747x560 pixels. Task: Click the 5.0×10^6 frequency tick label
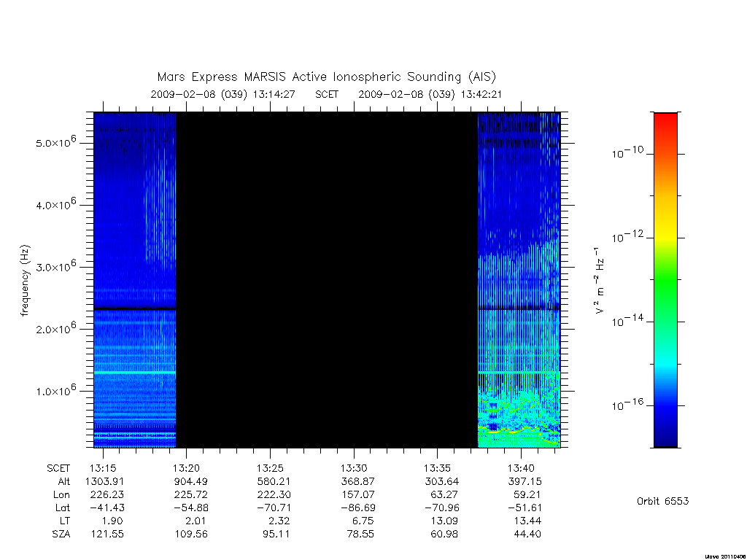[x=56, y=142]
